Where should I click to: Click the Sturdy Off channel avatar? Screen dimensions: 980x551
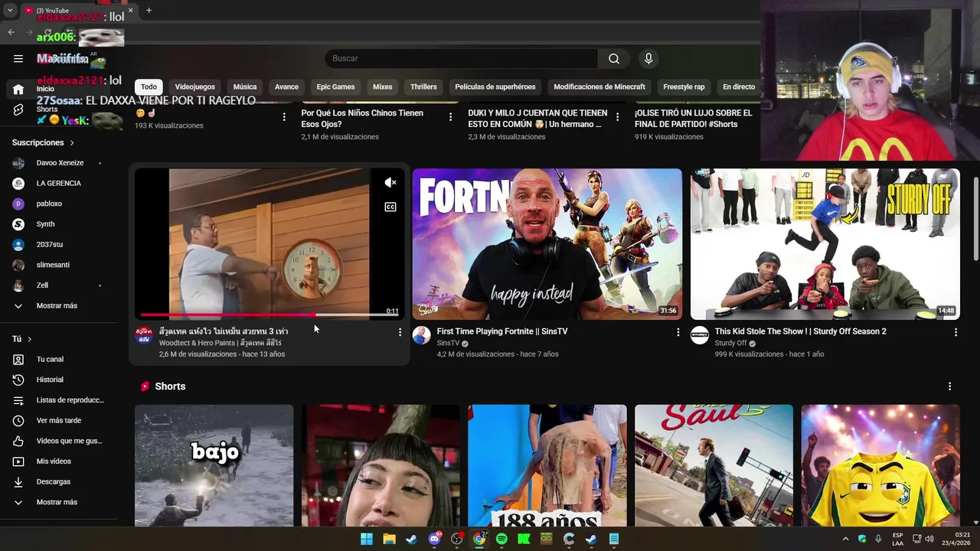(x=700, y=335)
